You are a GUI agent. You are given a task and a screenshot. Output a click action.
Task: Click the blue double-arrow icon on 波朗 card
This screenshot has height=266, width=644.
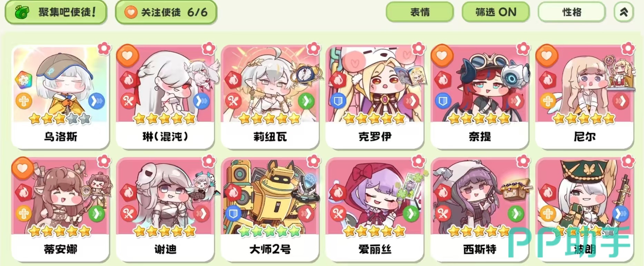tap(621, 214)
